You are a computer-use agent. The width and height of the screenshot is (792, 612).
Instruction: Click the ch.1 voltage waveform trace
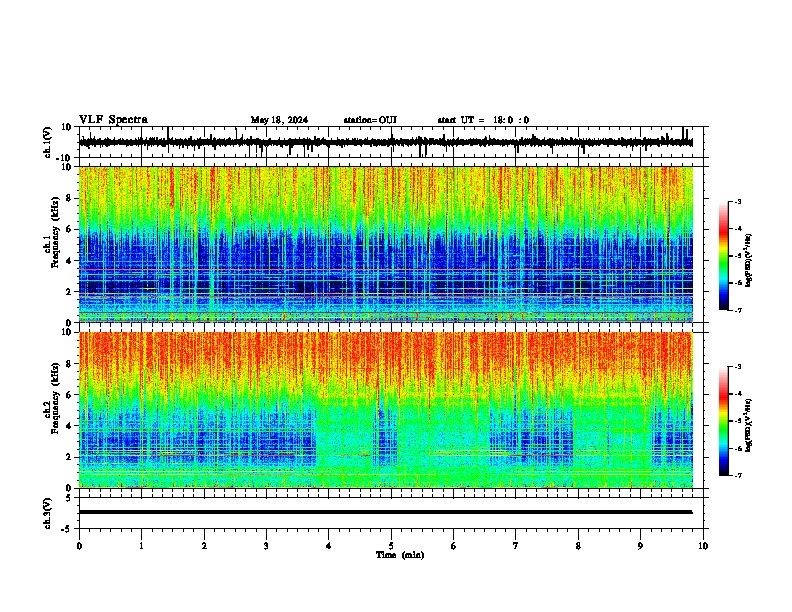tap(386, 142)
